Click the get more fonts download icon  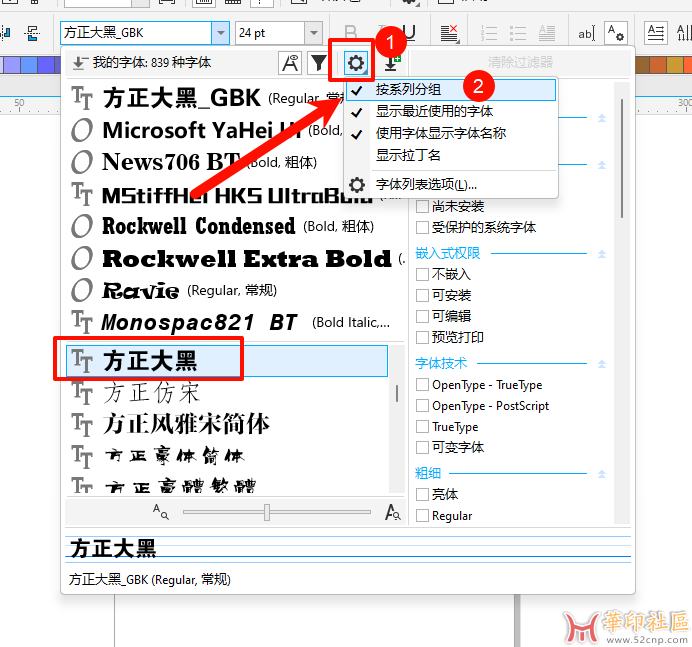coord(391,63)
